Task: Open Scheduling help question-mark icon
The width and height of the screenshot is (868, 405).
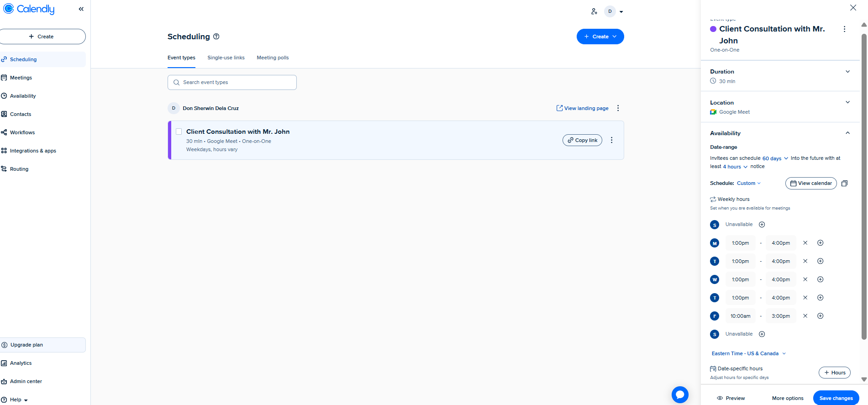Action: [216, 37]
